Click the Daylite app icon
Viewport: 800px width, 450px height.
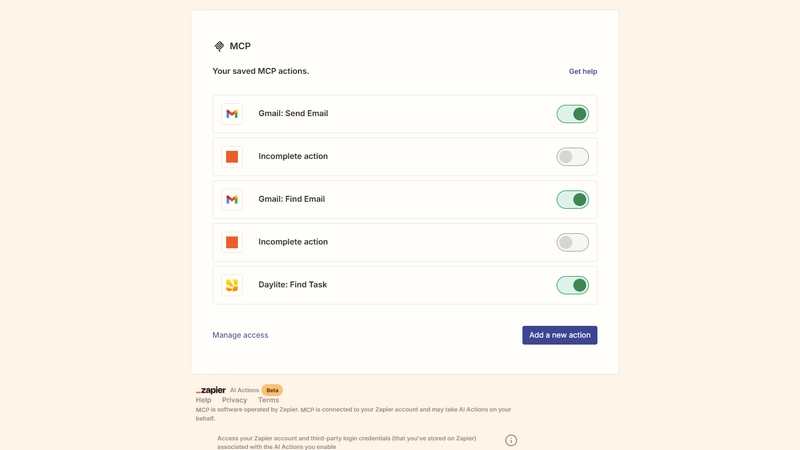(x=232, y=285)
